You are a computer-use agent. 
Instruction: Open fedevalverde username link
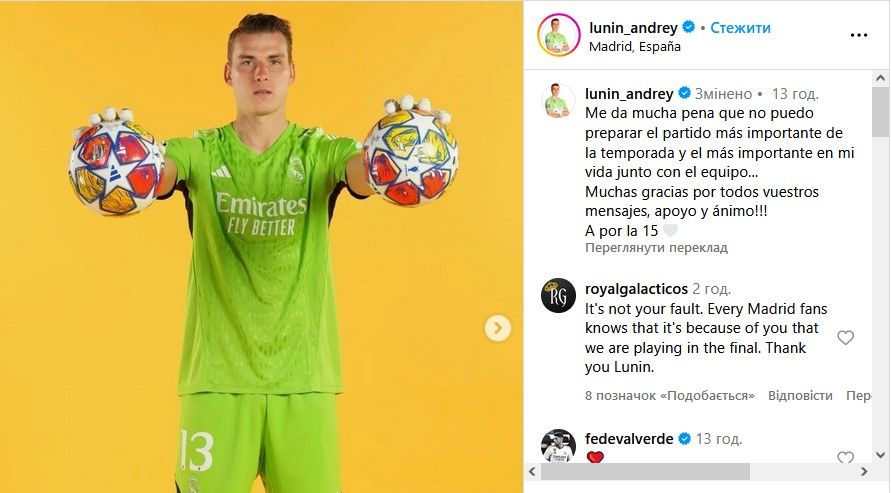pos(629,438)
